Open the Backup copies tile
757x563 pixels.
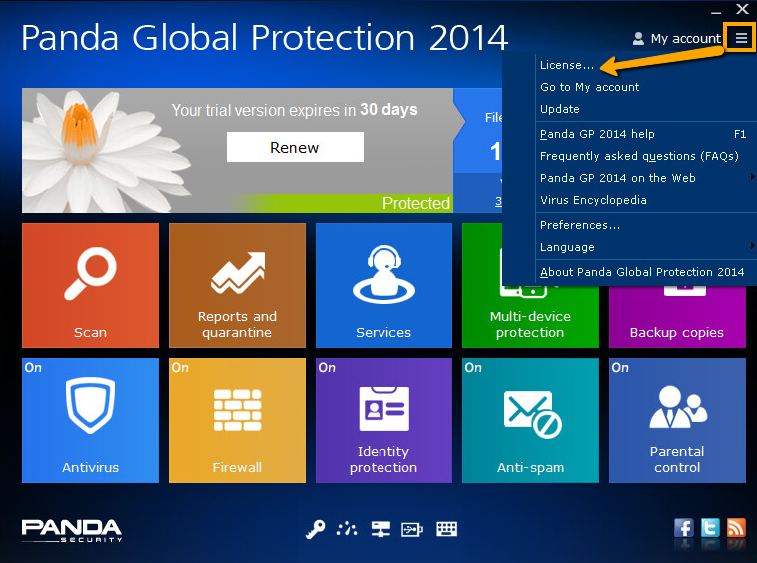coord(677,316)
